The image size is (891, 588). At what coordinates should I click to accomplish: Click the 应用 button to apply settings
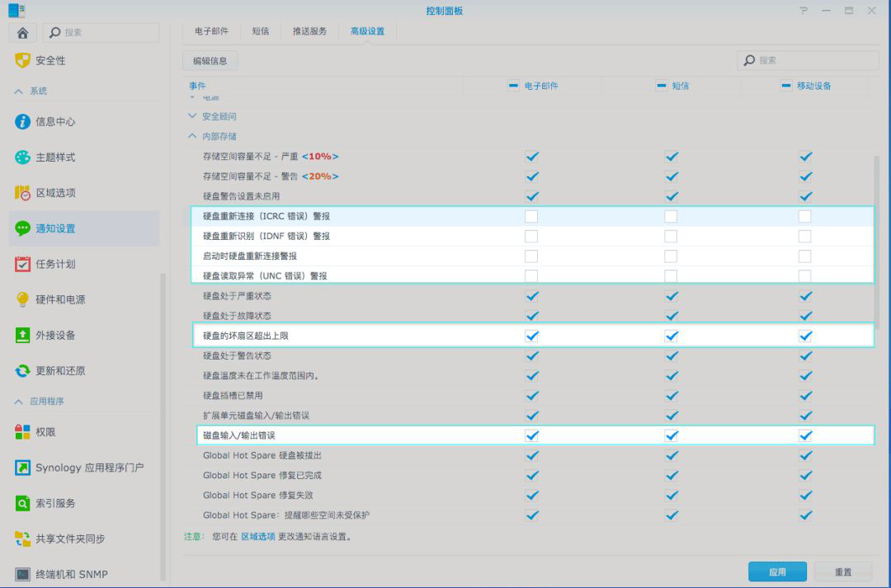pos(777,571)
